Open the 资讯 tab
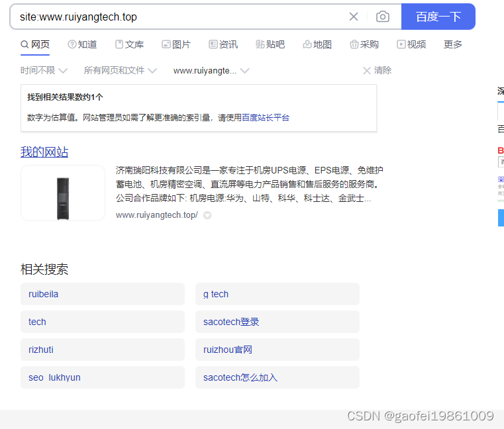504x429 pixels. click(223, 44)
